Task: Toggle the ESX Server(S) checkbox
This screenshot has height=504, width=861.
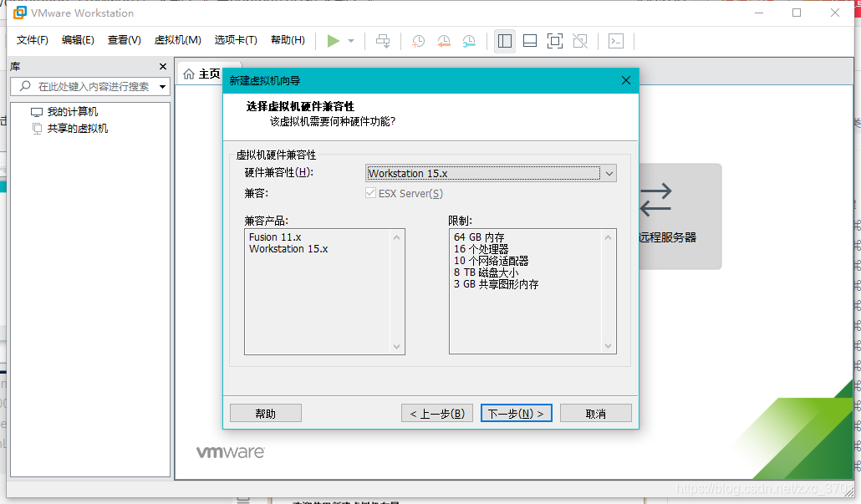Action: point(370,193)
